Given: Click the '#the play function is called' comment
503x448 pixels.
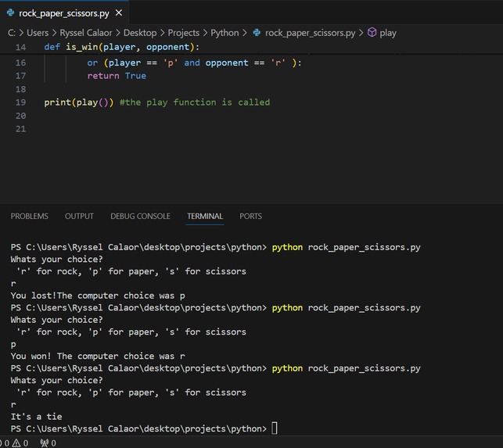Looking at the screenshot, I should [x=195, y=102].
